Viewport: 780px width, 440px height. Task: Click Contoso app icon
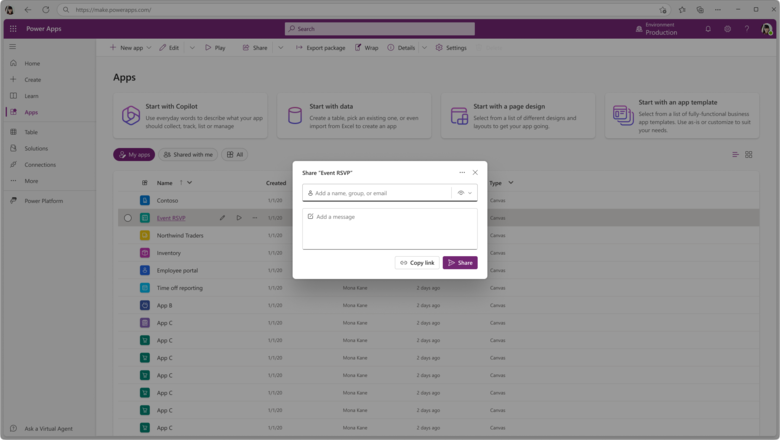[x=145, y=200]
